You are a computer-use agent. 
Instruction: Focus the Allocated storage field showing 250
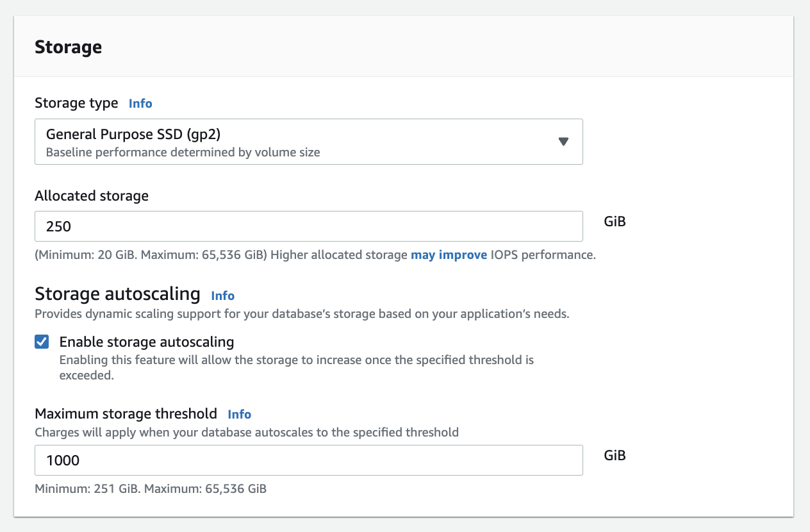(x=308, y=226)
